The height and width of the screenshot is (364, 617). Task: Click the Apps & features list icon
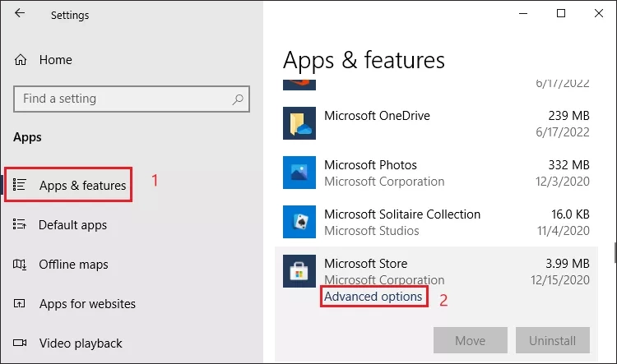[x=19, y=185]
